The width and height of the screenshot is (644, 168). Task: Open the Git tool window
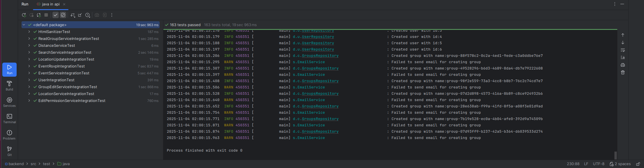(x=9, y=151)
